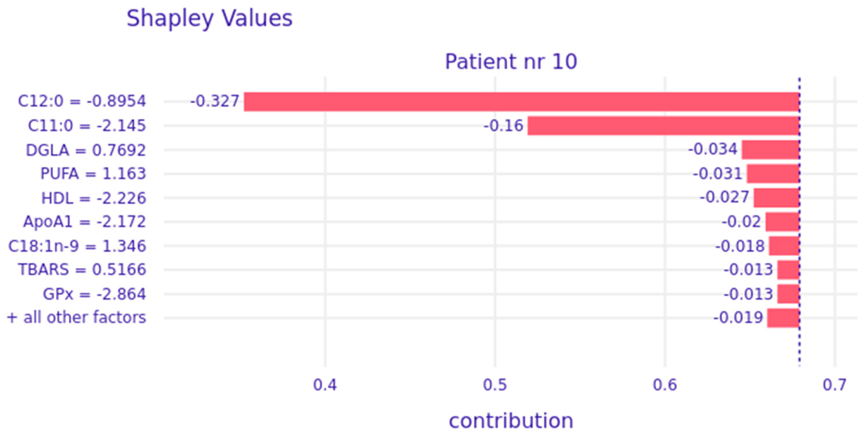
Task: Click the Patient nr 10 subtitle
Action: click(x=511, y=62)
